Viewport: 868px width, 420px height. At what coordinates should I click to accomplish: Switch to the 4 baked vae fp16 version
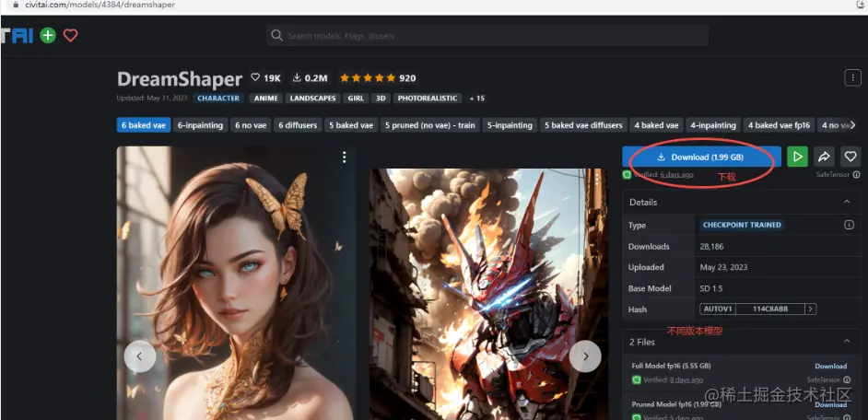pos(779,125)
